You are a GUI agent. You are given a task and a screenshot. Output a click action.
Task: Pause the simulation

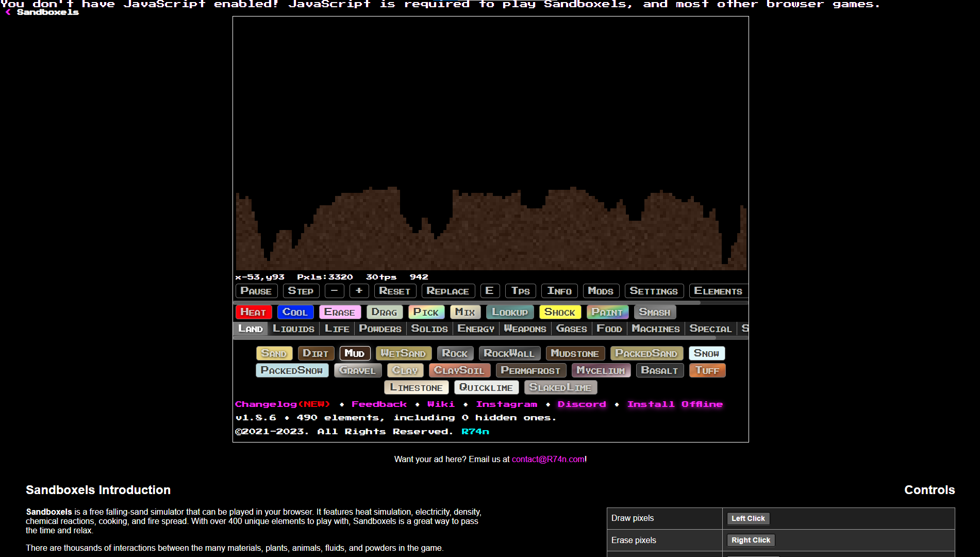(x=256, y=291)
